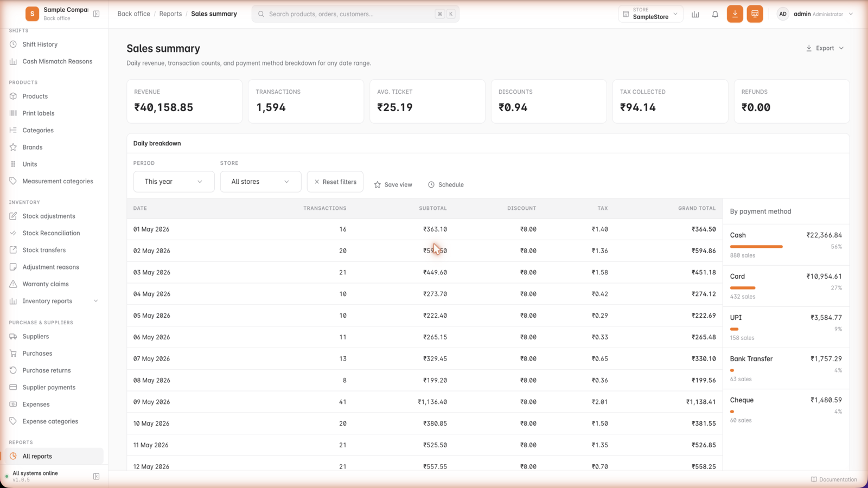Click the Card payment progress bar

point(743,288)
